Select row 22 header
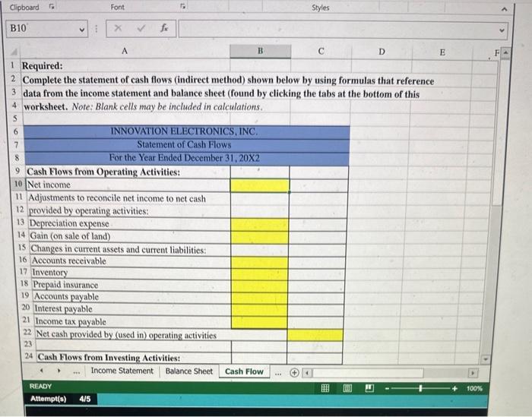Screen dimensions: 532x417 tap(27, 332)
